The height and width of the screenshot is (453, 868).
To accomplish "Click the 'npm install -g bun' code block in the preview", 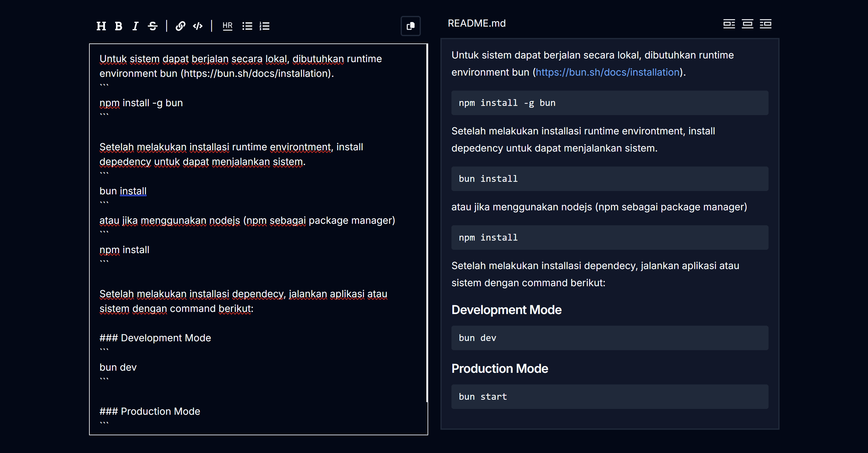I will [610, 103].
